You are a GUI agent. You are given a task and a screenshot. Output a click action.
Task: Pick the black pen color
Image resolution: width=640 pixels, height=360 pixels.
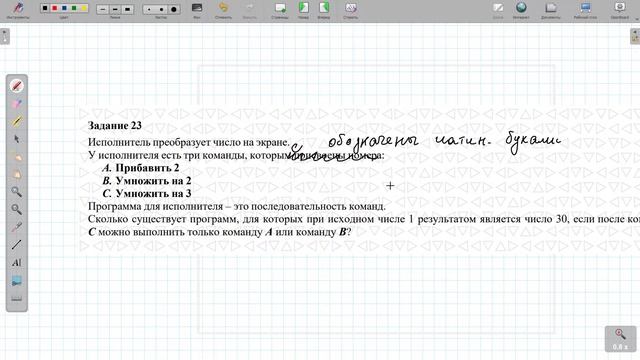pyautogui.click(x=45, y=8)
